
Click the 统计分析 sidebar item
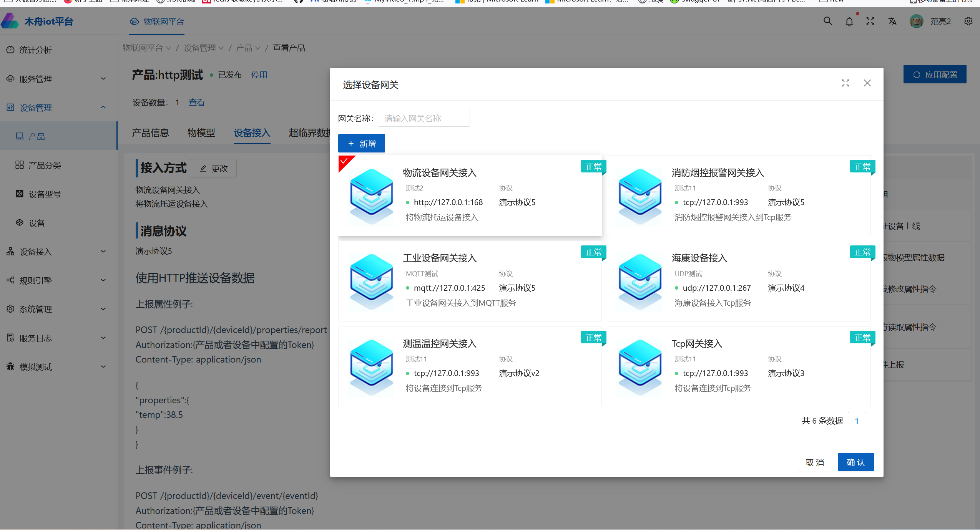(35, 50)
